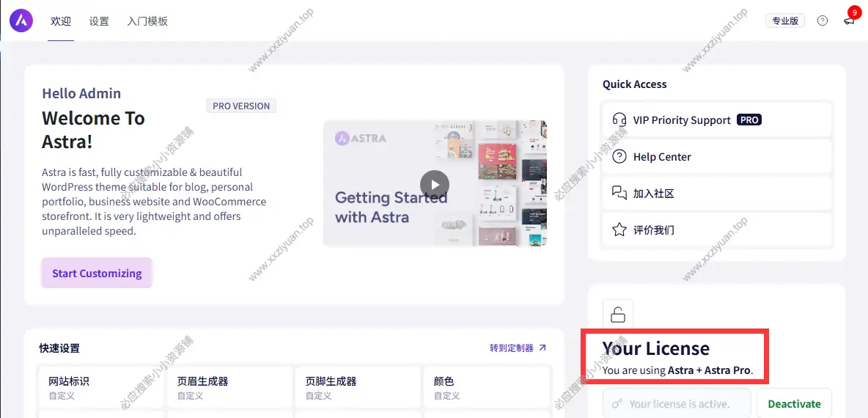868x418 pixels.
Task: Click the 加入社区 chat bubbles icon
Action: point(619,193)
